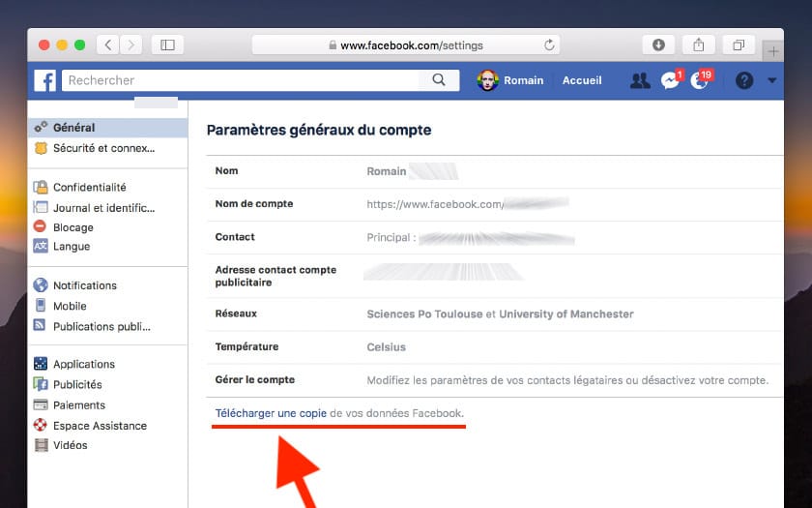Click the search magnifier icon
Screen dimensions: 812x508
pos(439,79)
